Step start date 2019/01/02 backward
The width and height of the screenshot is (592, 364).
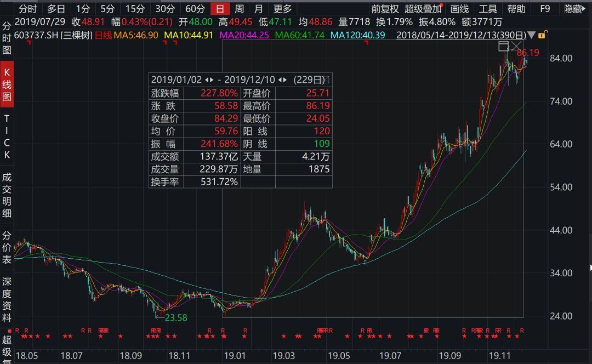pos(207,80)
